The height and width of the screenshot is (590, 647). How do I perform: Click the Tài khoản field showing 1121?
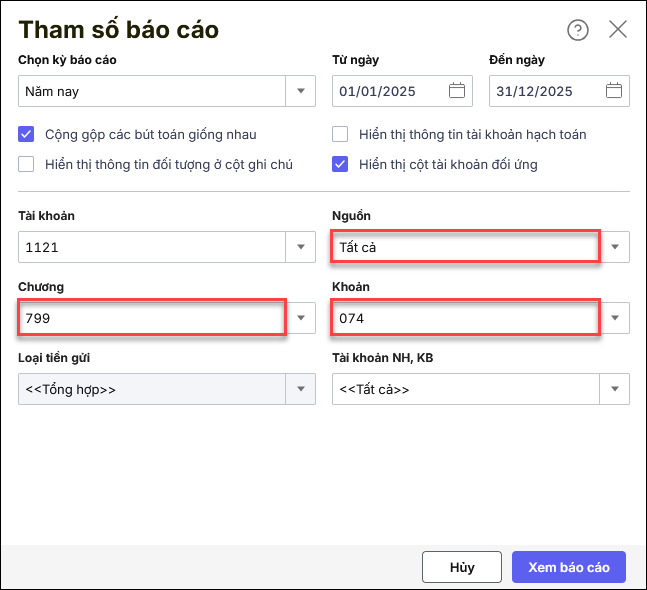(x=152, y=247)
